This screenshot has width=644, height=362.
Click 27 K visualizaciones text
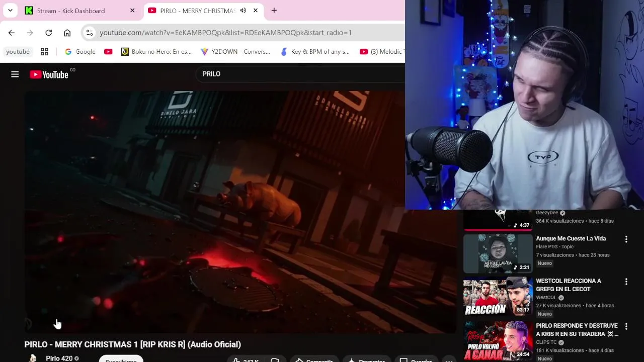558,306
